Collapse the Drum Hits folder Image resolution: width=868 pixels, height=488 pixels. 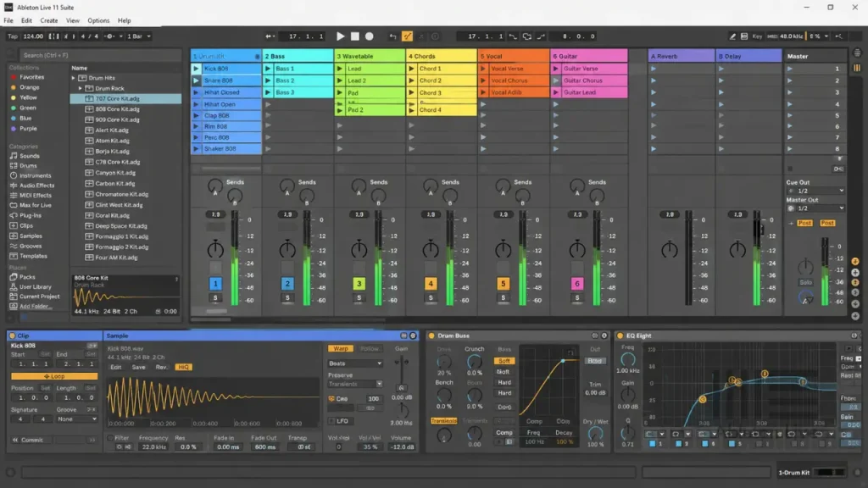click(74, 78)
